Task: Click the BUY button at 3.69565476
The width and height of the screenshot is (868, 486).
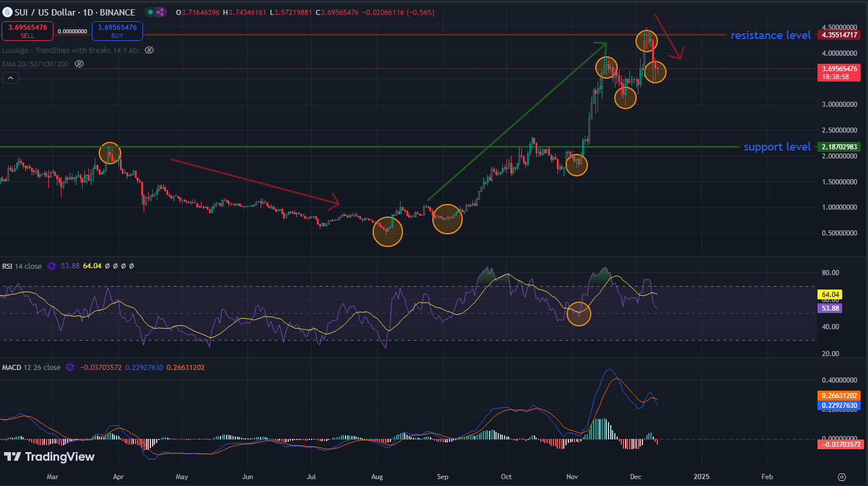Action: pos(117,31)
